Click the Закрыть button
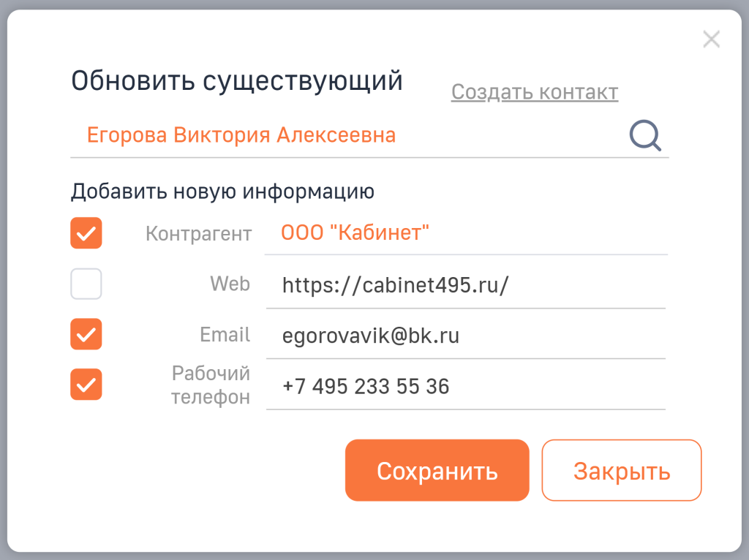 (621, 470)
